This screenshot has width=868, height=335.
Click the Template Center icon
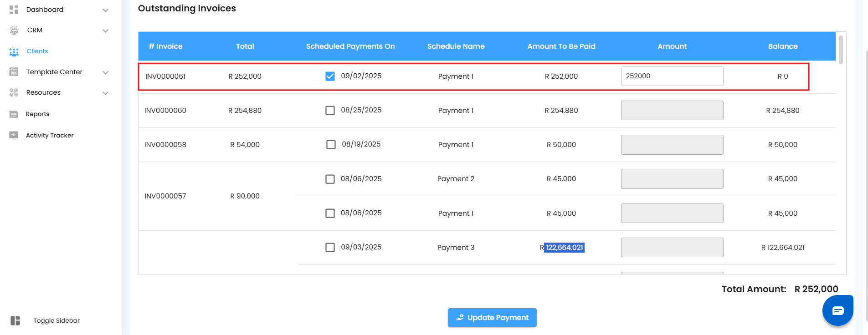[14, 72]
